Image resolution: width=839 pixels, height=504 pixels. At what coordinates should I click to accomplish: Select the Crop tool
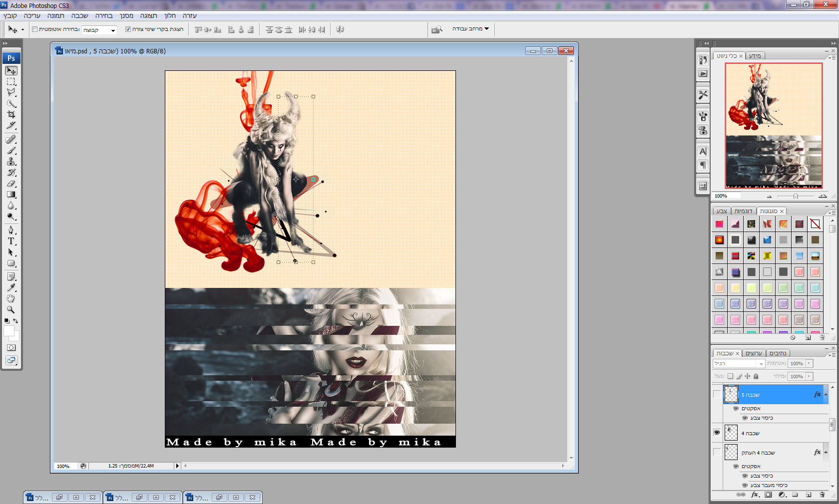point(11,114)
